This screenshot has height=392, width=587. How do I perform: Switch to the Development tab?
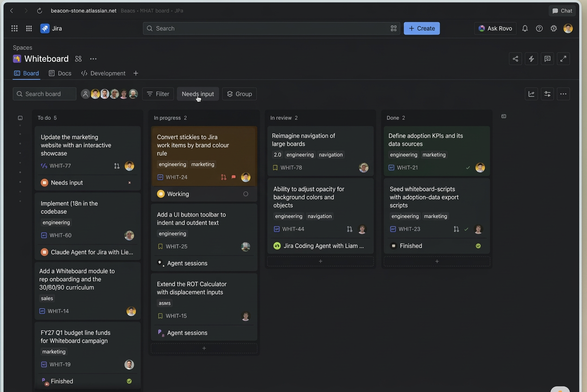(x=103, y=73)
